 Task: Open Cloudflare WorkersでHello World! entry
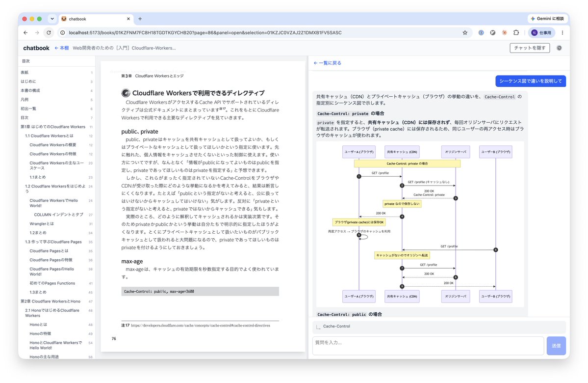(x=56, y=203)
